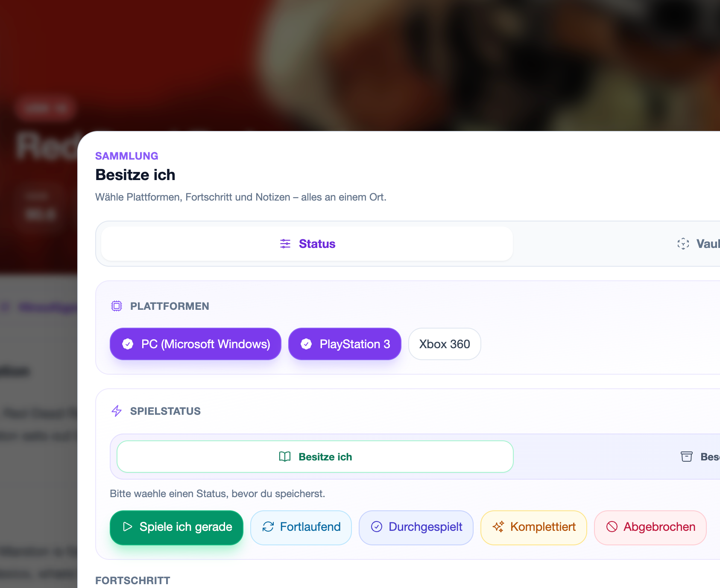Switch to the Status tab

(x=307, y=244)
